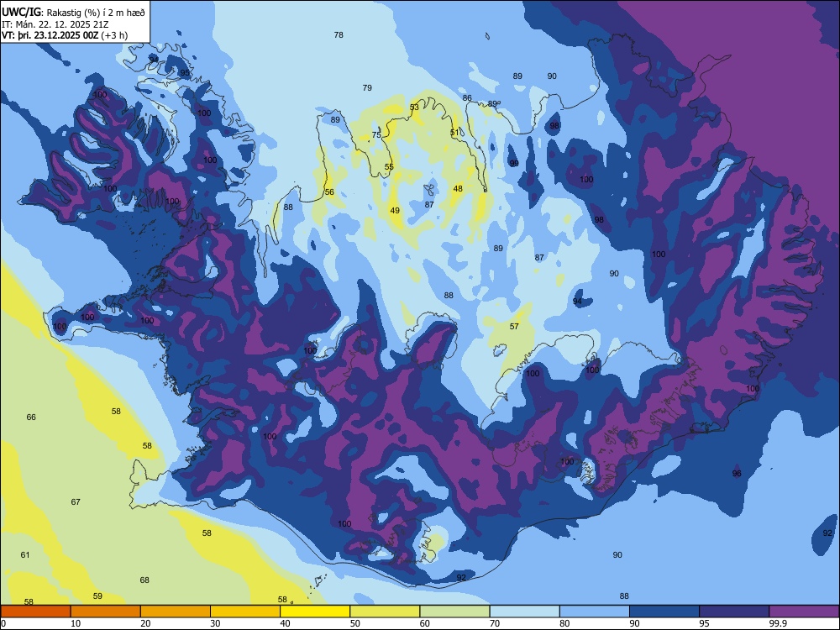Select the legend tick label '40'

pos(285,623)
